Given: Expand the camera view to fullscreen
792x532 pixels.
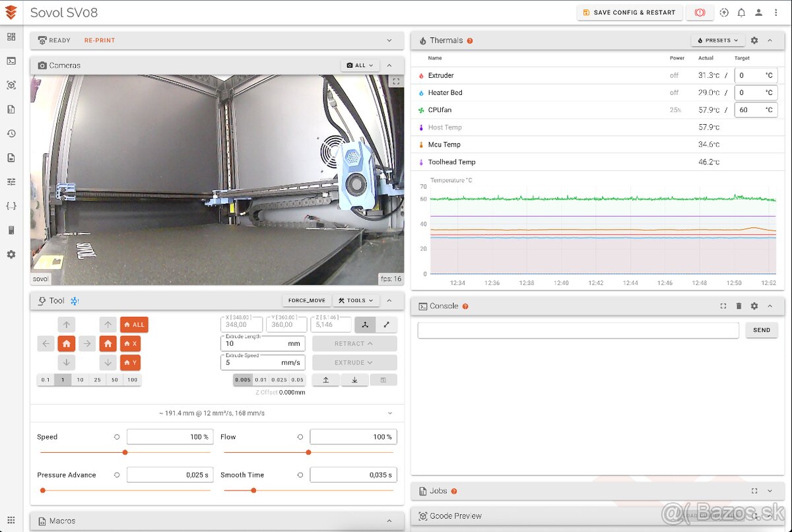Looking at the screenshot, I should click(396, 82).
